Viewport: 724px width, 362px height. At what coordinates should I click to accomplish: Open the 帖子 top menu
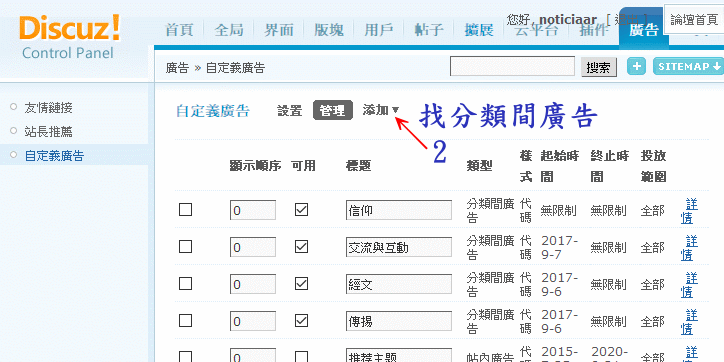point(429,30)
